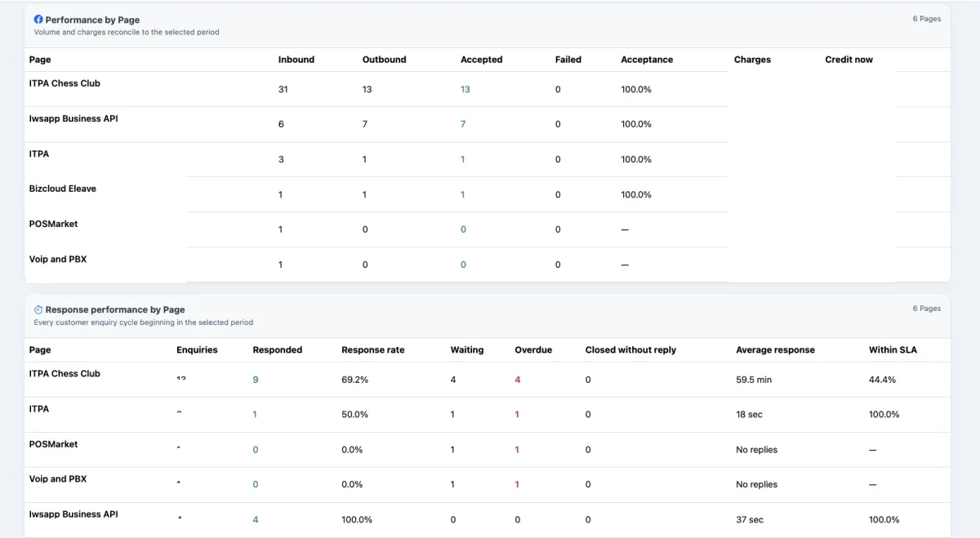Click inbound value 31 for ITPA Chess Club
This screenshot has width=980, height=538.
click(x=283, y=90)
